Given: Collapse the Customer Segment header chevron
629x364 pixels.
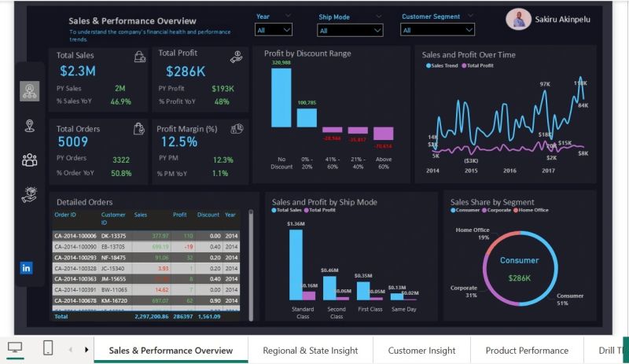Looking at the screenshot, I should point(470,15).
